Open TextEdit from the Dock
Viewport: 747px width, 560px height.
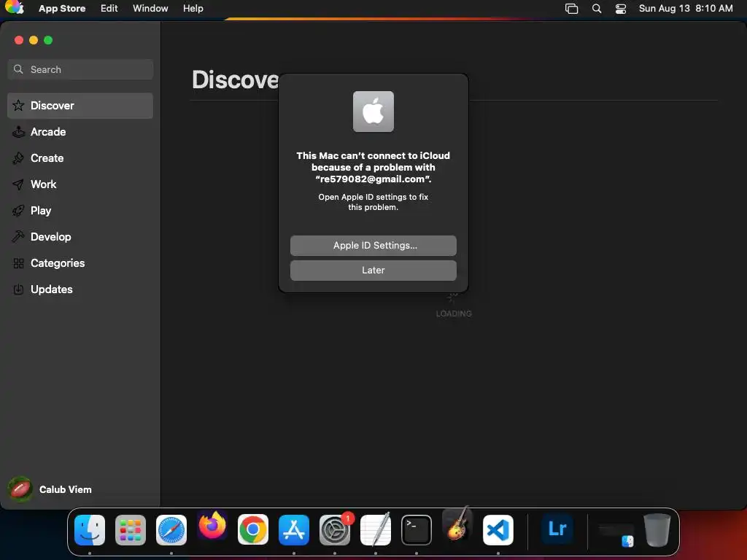point(376,529)
